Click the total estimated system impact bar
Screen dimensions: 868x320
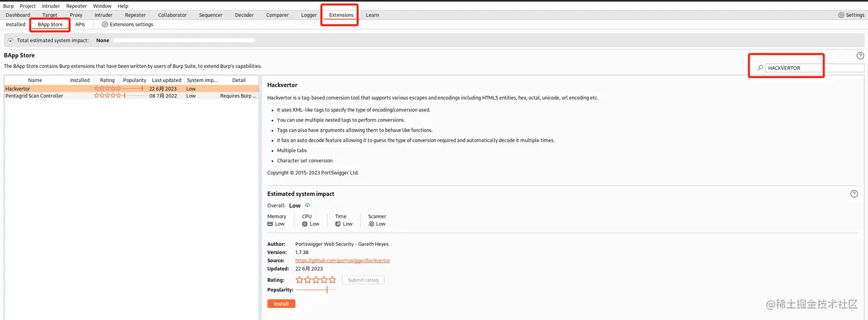click(x=184, y=41)
